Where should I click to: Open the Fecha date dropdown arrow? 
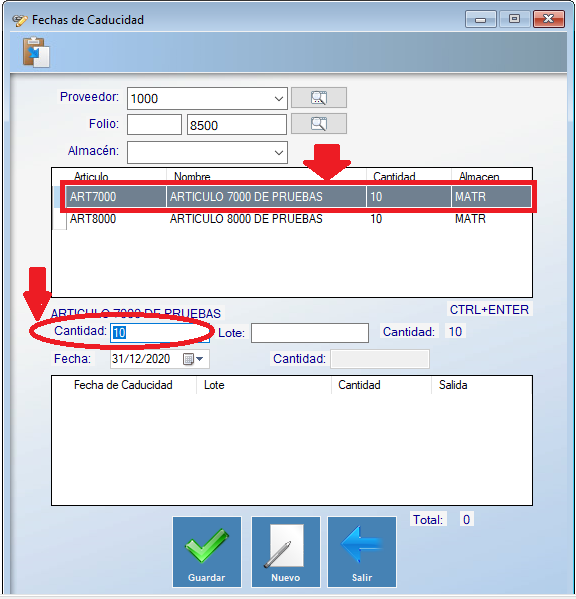tap(199, 359)
